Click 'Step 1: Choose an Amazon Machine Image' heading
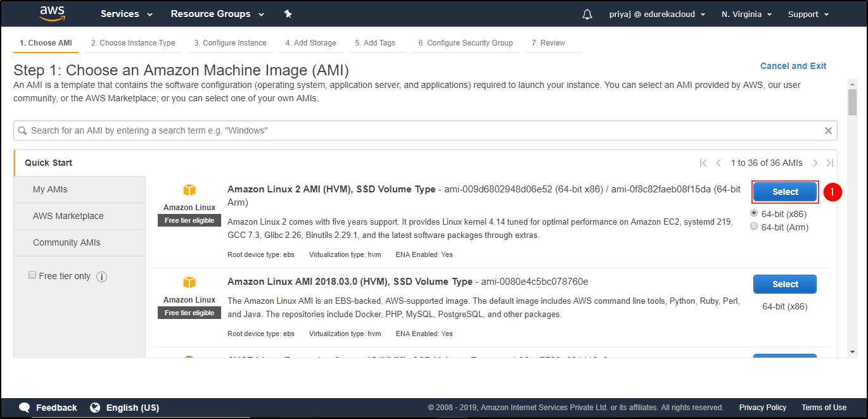This screenshot has height=419, width=868. point(181,70)
